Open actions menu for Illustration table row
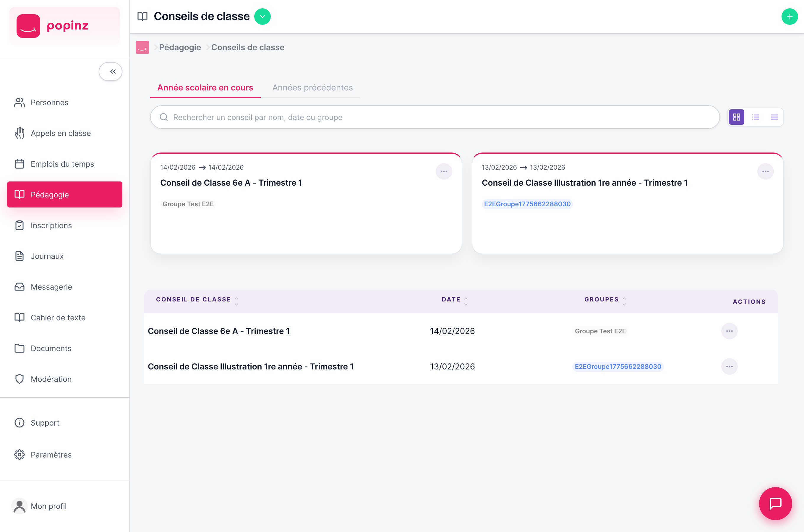The image size is (804, 532). tap(730, 366)
